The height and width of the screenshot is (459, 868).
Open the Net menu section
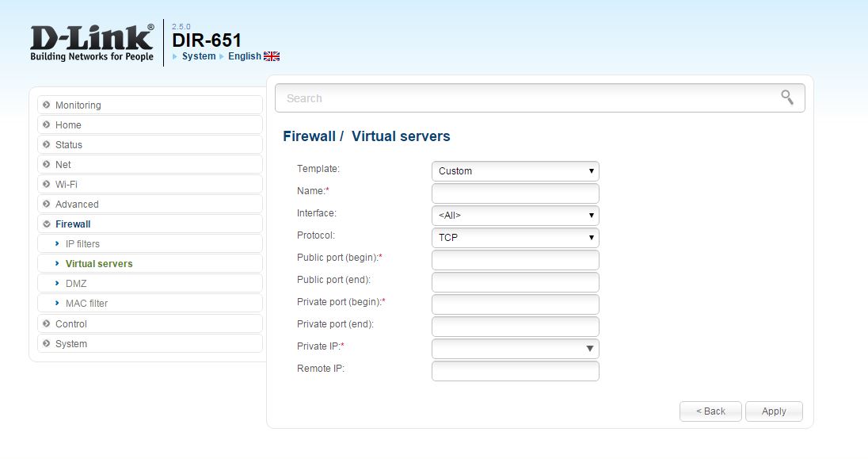pos(150,164)
